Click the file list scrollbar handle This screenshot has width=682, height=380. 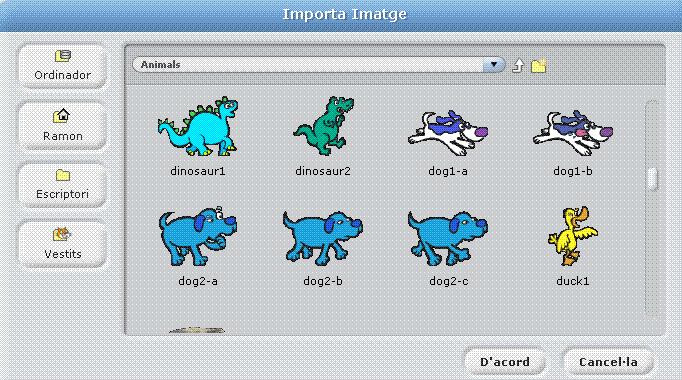tap(652, 179)
